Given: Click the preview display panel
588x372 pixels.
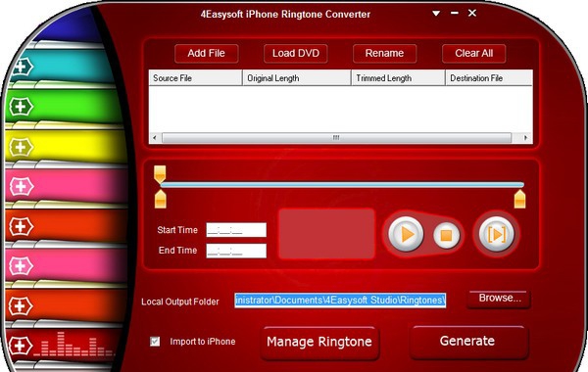Looking at the screenshot, I should point(326,233).
